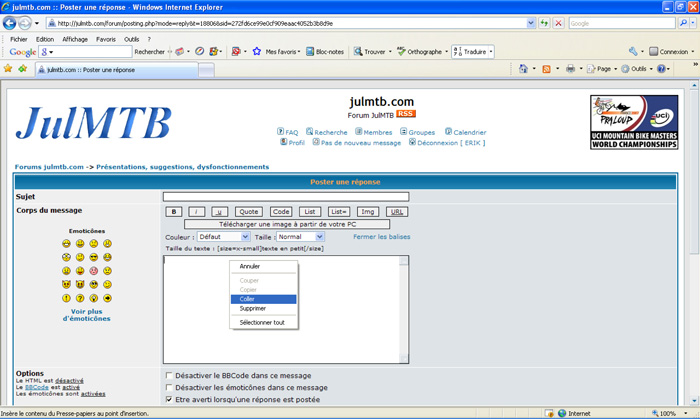Click the orange RSS badge beside Forum JulMTB
Image resolution: width=700 pixels, height=419 pixels.
click(405, 114)
